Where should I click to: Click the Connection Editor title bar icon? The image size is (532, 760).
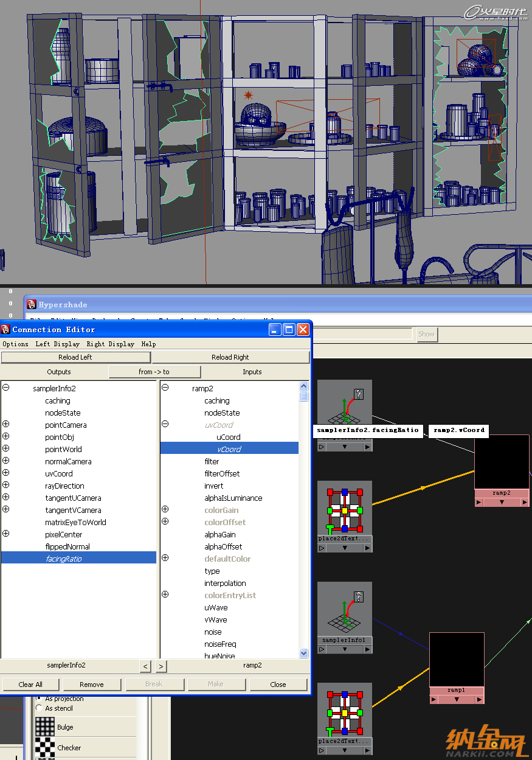pyautogui.click(x=5, y=329)
